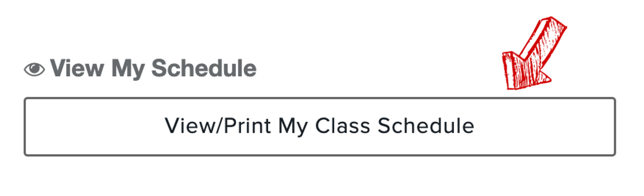Image resolution: width=644 pixels, height=196 pixels.
Task: Click the word "My" inside the outlined button
Action: click(x=293, y=127)
